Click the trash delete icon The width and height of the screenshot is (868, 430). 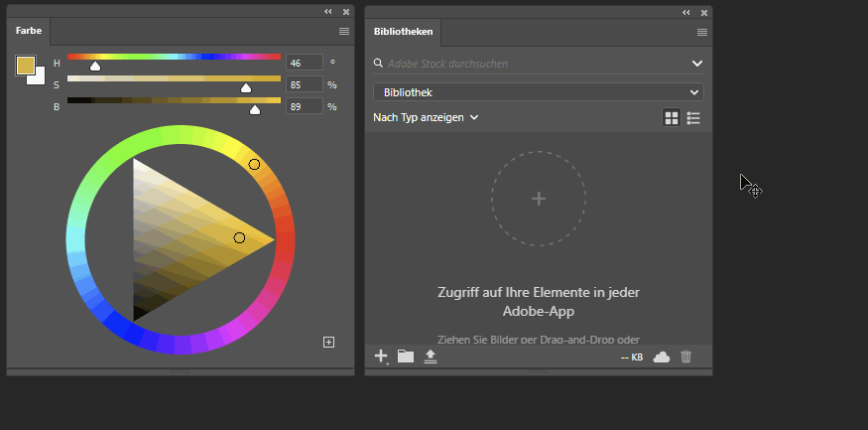[x=686, y=357]
